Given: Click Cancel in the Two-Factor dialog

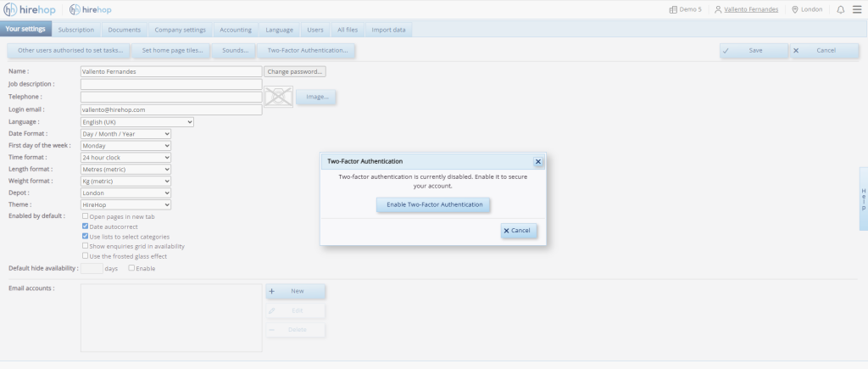Looking at the screenshot, I should tap(519, 231).
